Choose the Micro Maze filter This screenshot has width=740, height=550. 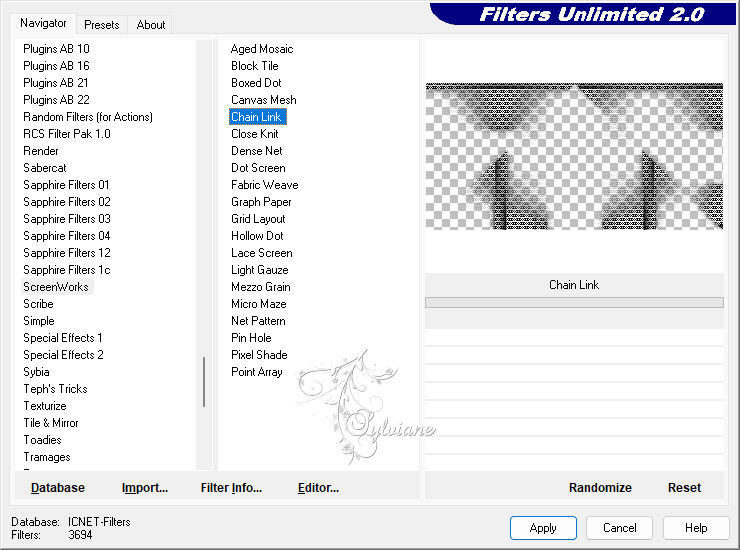coord(259,304)
